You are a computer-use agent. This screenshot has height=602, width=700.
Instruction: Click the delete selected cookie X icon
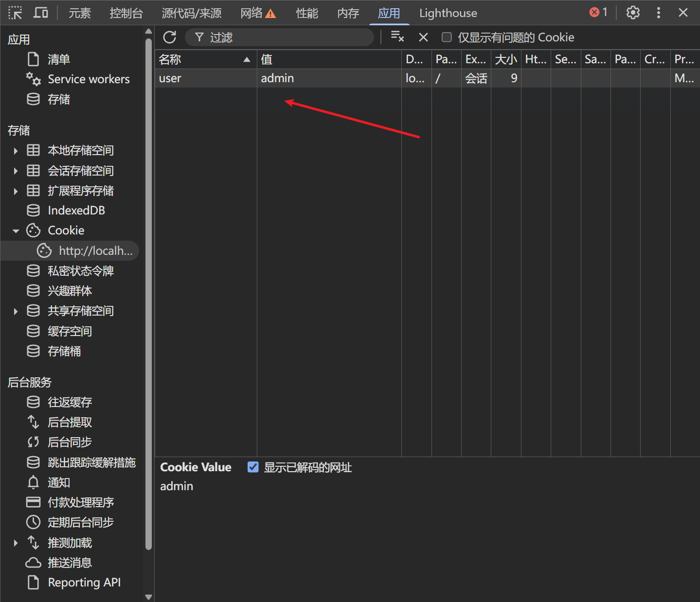pos(423,37)
